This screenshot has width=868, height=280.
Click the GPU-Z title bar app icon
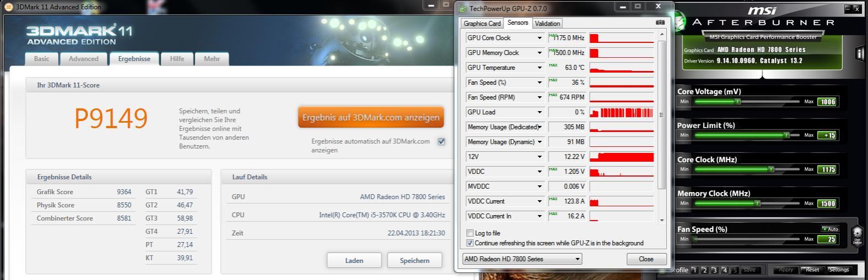463,8
